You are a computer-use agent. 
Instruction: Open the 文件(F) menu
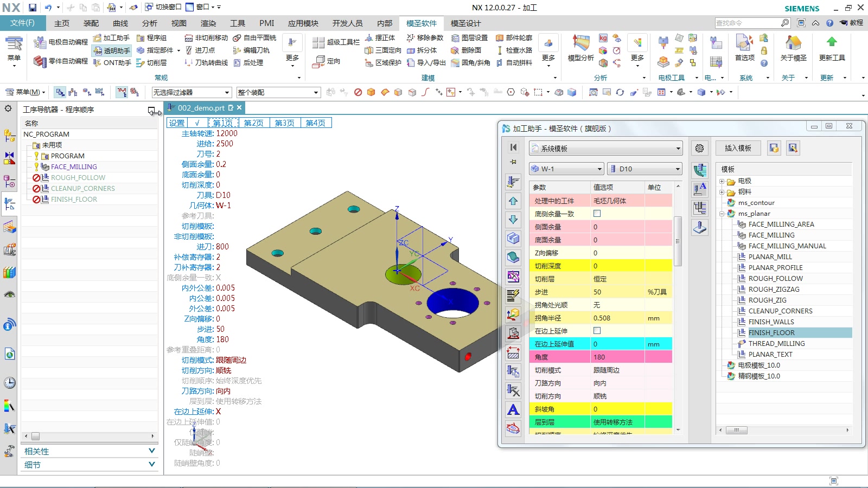pyautogui.click(x=22, y=23)
